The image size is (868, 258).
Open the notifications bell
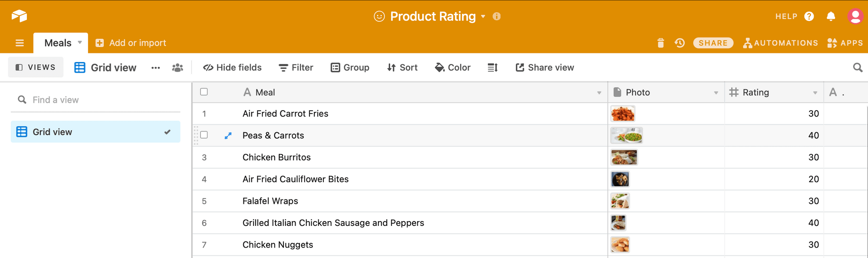point(831,16)
